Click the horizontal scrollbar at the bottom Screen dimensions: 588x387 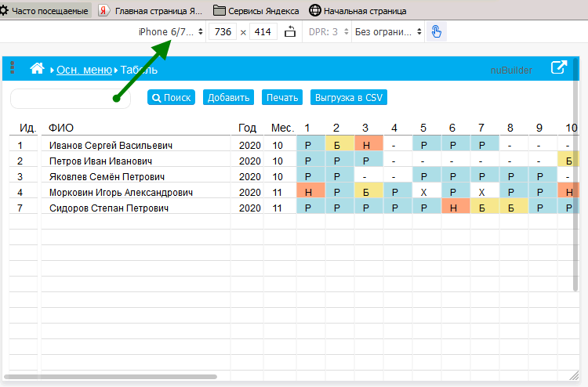point(114,377)
